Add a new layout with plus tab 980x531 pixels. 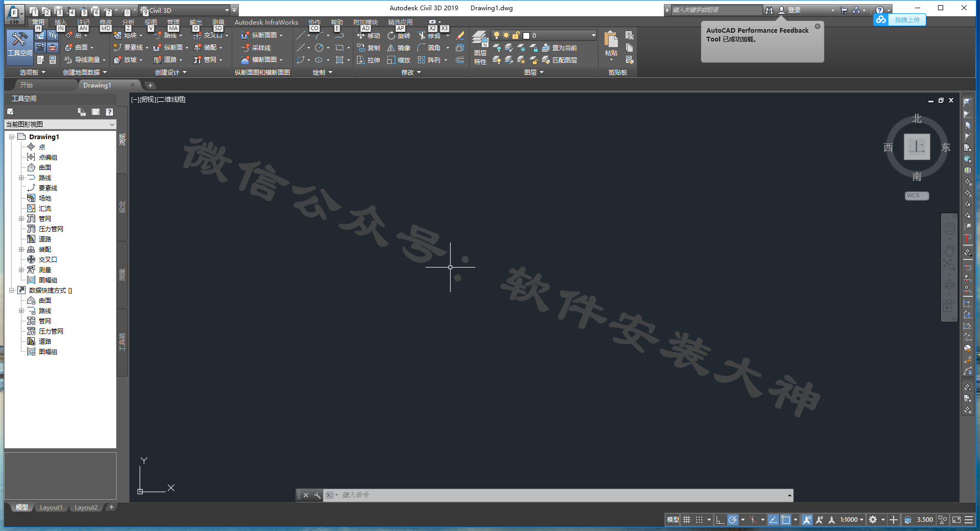tap(111, 507)
